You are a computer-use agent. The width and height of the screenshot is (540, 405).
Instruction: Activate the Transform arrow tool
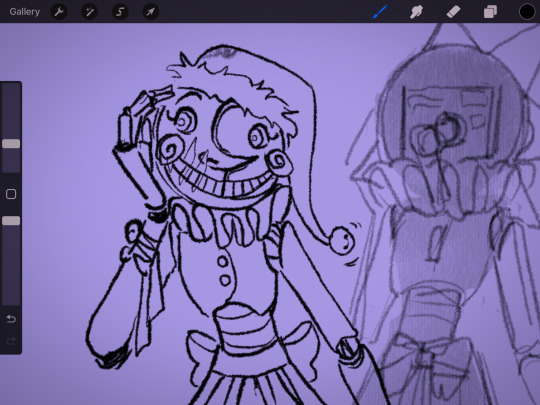click(x=151, y=12)
